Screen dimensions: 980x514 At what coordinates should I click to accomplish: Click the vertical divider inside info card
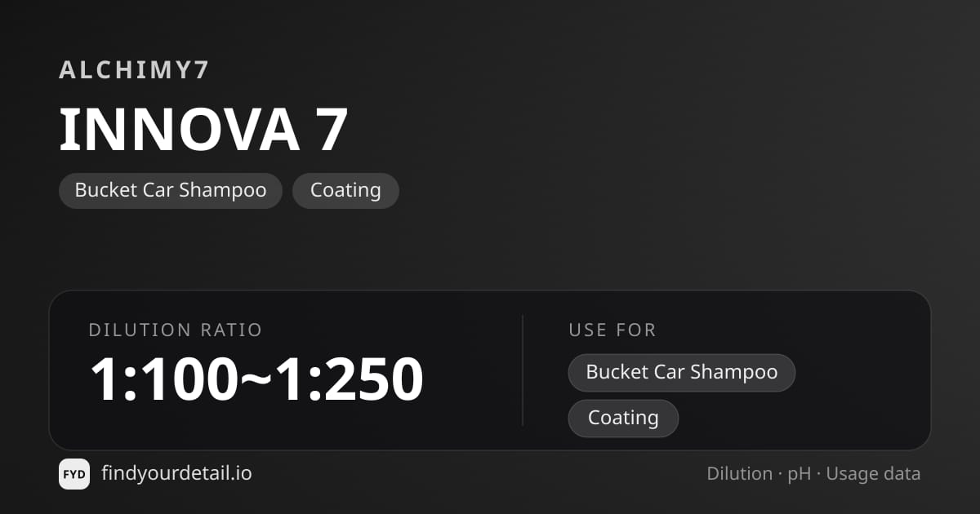[523, 370]
